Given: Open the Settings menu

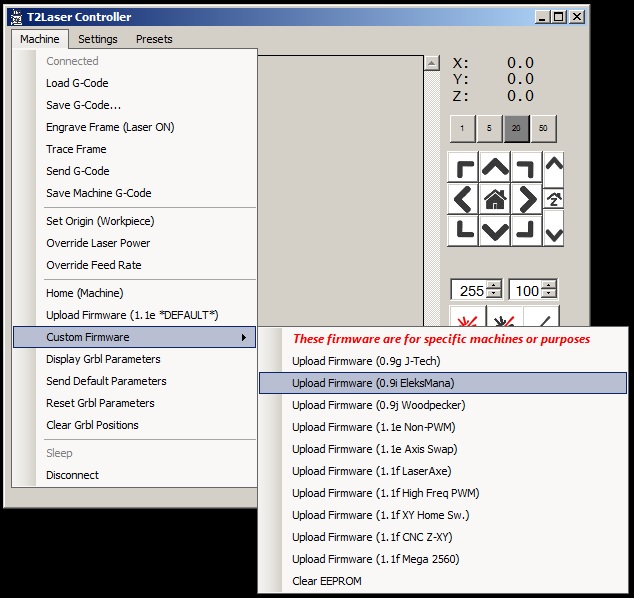Looking at the screenshot, I should (98, 39).
